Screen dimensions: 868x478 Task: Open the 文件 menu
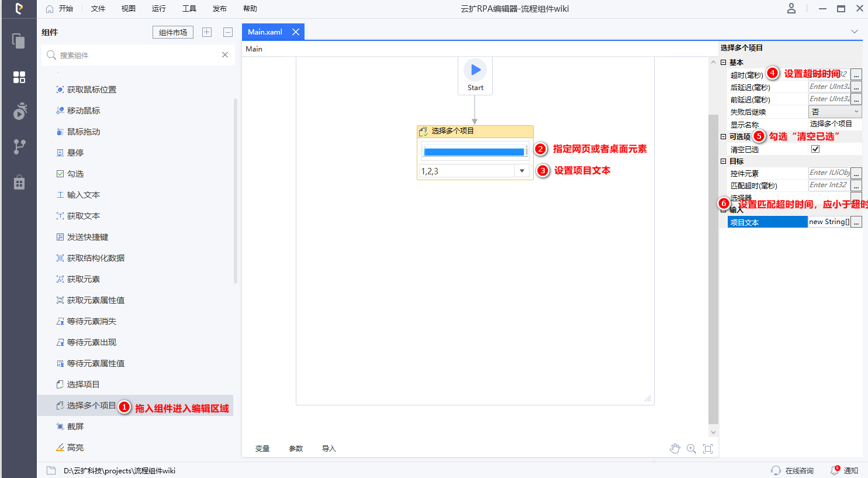pyautogui.click(x=98, y=8)
